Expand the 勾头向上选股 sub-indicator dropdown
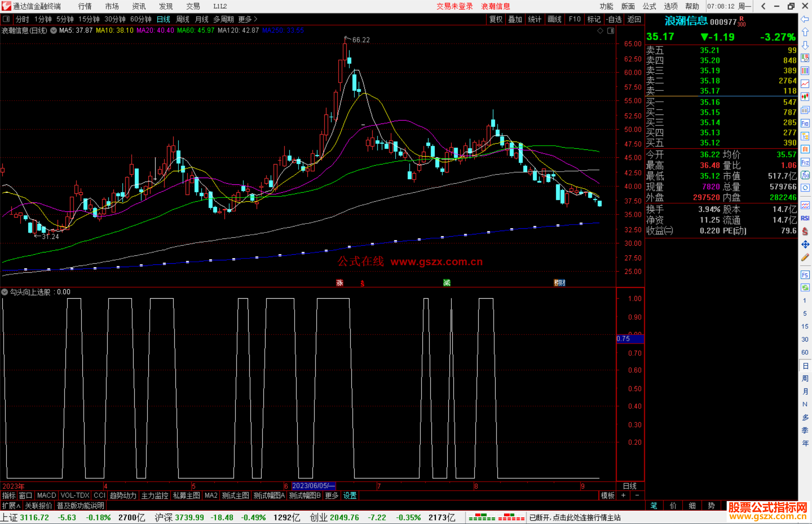The height and width of the screenshot is (524, 812). (x=5, y=292)
